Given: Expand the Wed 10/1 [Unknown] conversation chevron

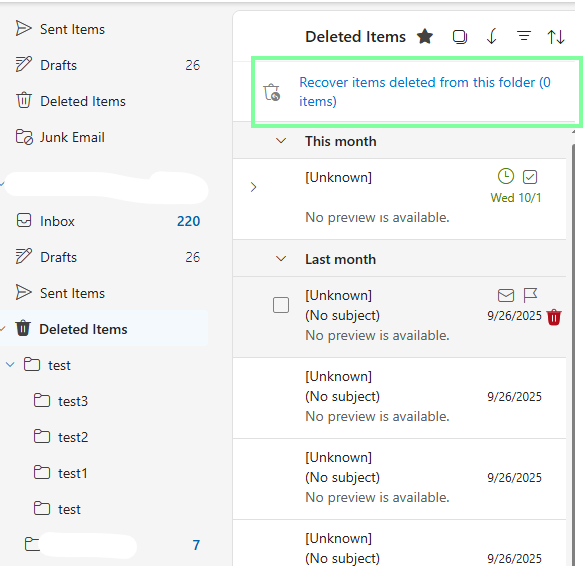Looking at the screenshot, I should click(253, 187).
